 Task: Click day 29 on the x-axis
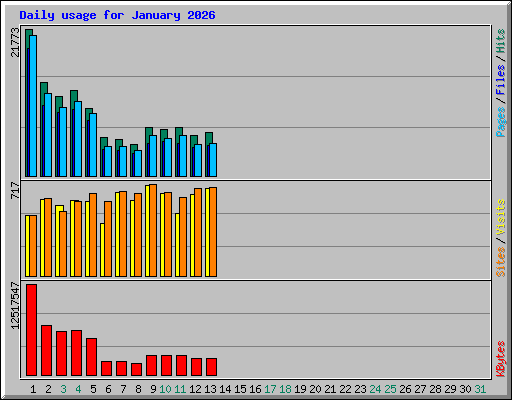(x=450, y=389)
